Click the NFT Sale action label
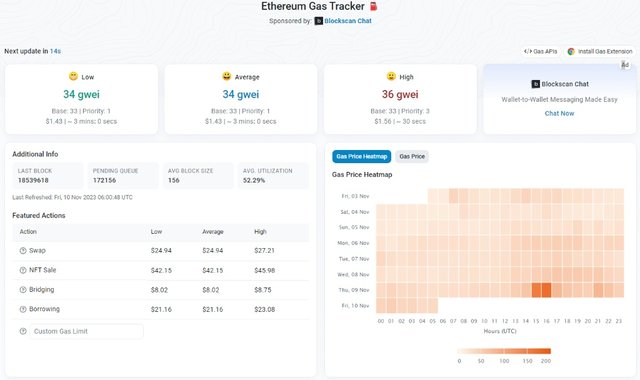Screen dimensions: 640x380 point(42,270)
